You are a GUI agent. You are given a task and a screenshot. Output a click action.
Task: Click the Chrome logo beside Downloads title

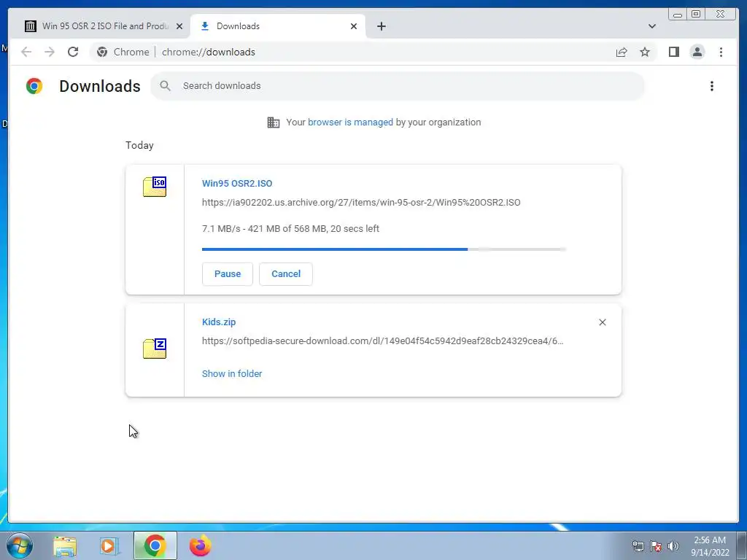(34, 86)
